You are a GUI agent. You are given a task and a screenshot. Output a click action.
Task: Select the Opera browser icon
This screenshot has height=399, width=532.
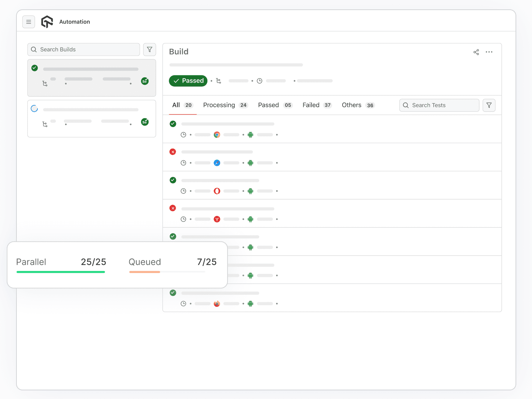(x=217, y=191)
